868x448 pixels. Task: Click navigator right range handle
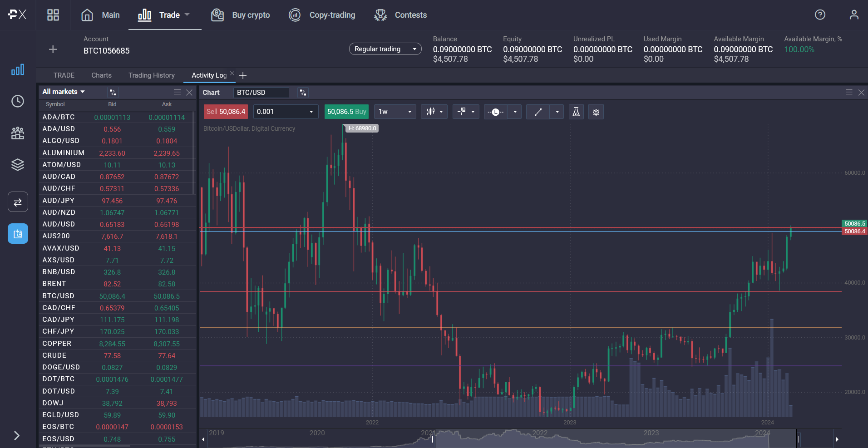(799, 439)
